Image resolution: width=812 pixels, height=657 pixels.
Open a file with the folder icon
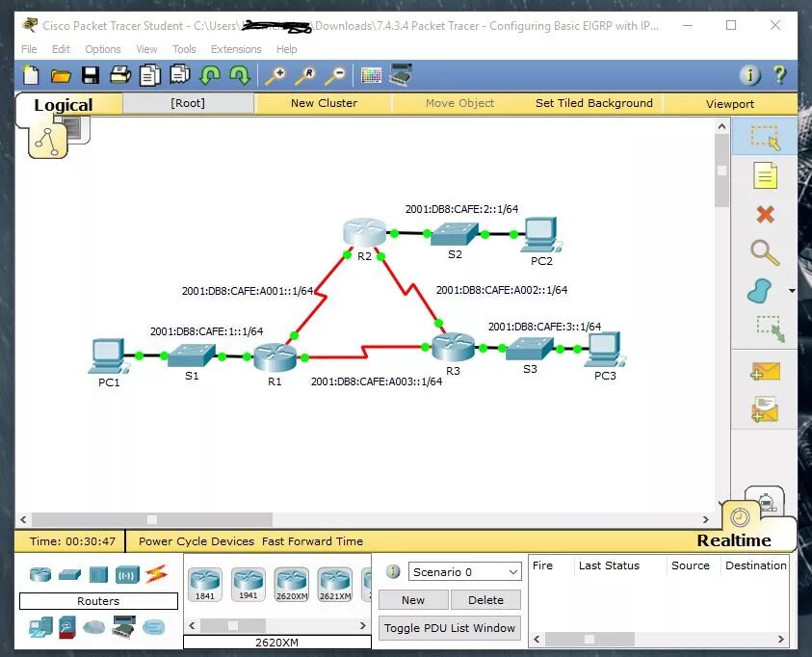(61, 76)
